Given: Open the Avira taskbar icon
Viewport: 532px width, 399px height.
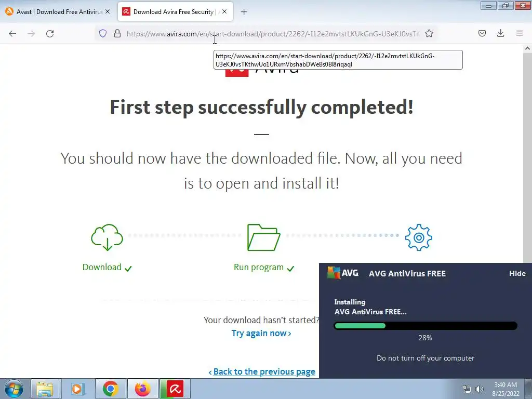Looking at the screenshot, I should 175,389.
